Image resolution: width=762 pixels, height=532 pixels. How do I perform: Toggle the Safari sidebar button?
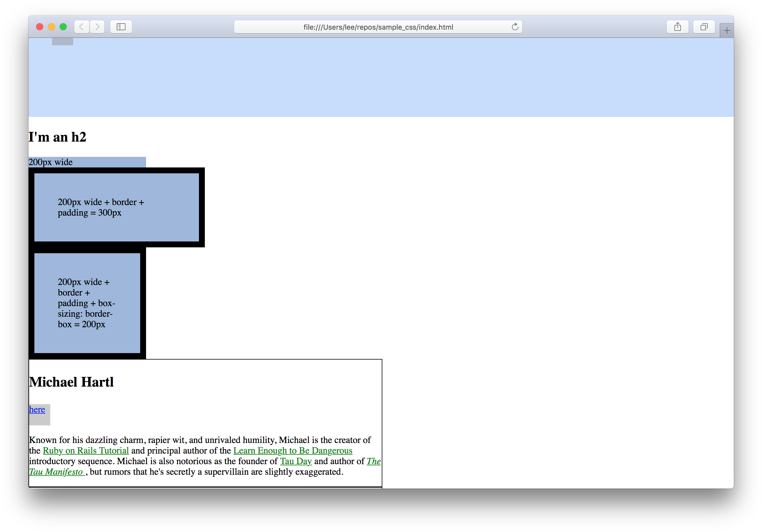121,27
